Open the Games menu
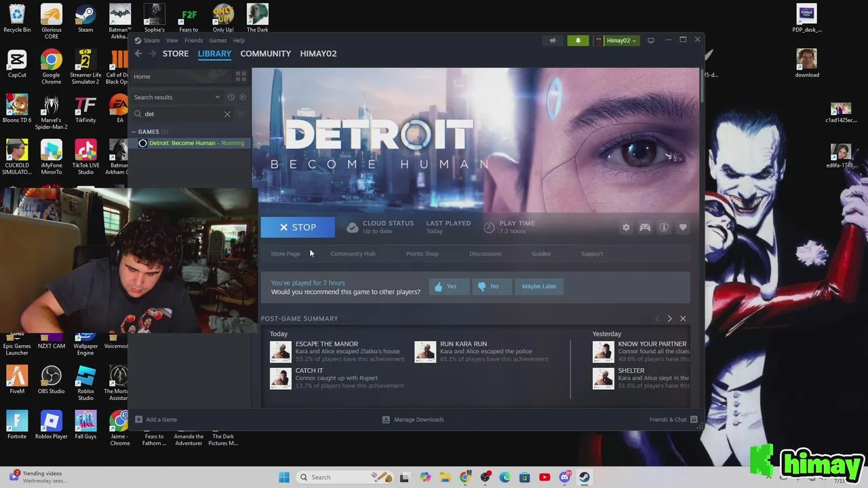Image resolution: width=868 pixels, height=488 pixels. (218, 41)
